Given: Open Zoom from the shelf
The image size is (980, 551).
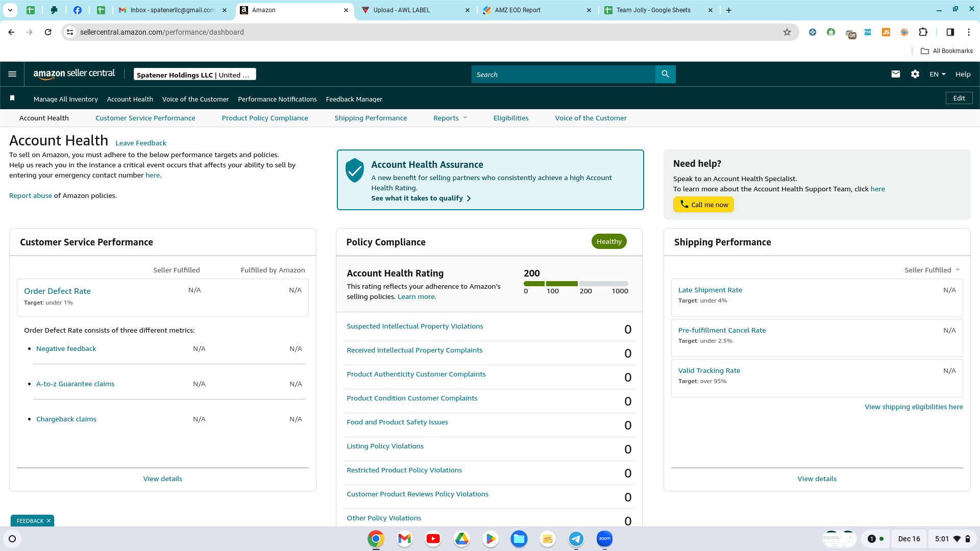Looking at the screenshot, I should 604,539.
